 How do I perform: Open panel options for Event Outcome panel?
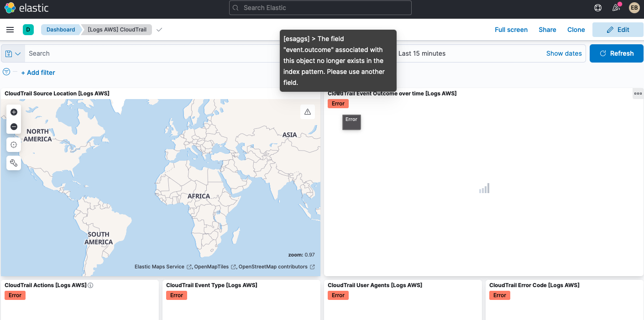point(638,94)
